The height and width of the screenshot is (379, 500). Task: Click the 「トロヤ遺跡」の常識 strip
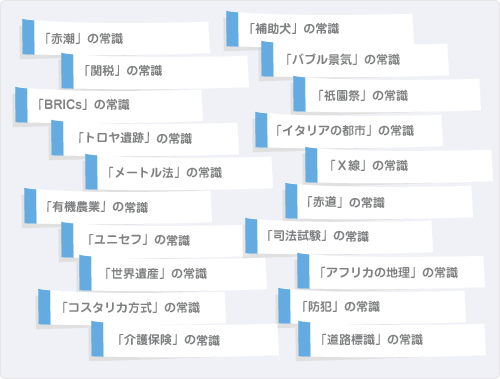(145, 138)
